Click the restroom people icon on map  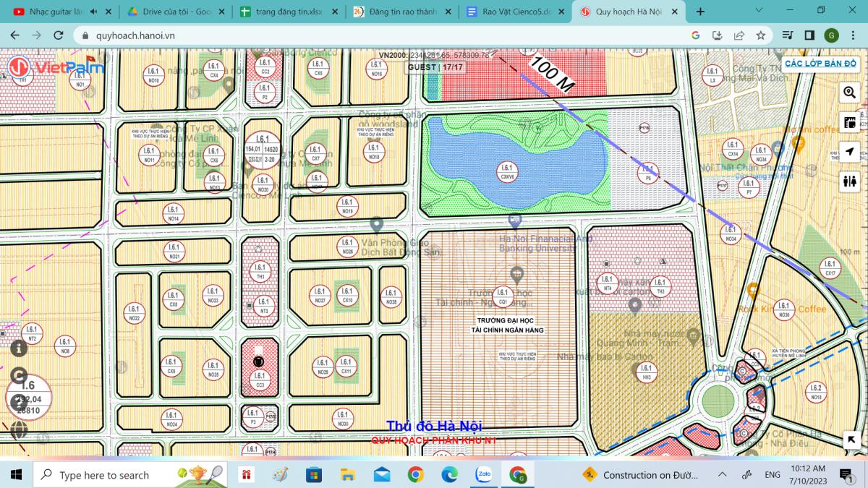coord(849,181)
